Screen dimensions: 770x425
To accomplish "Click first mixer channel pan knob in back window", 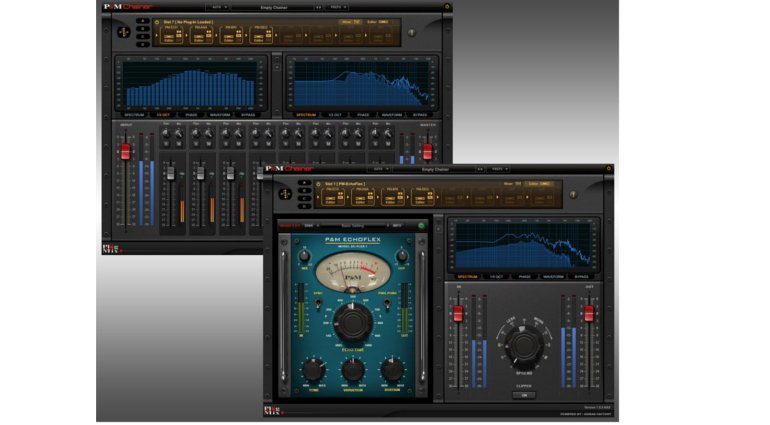I will (x=166, y=133).
